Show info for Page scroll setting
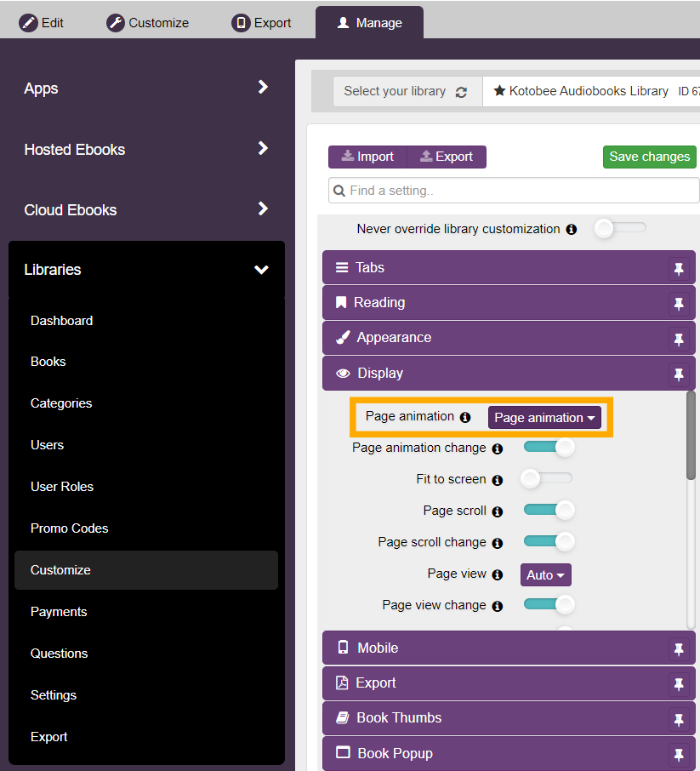The width and height of the screenshot is (700, 771). point(498,511)
